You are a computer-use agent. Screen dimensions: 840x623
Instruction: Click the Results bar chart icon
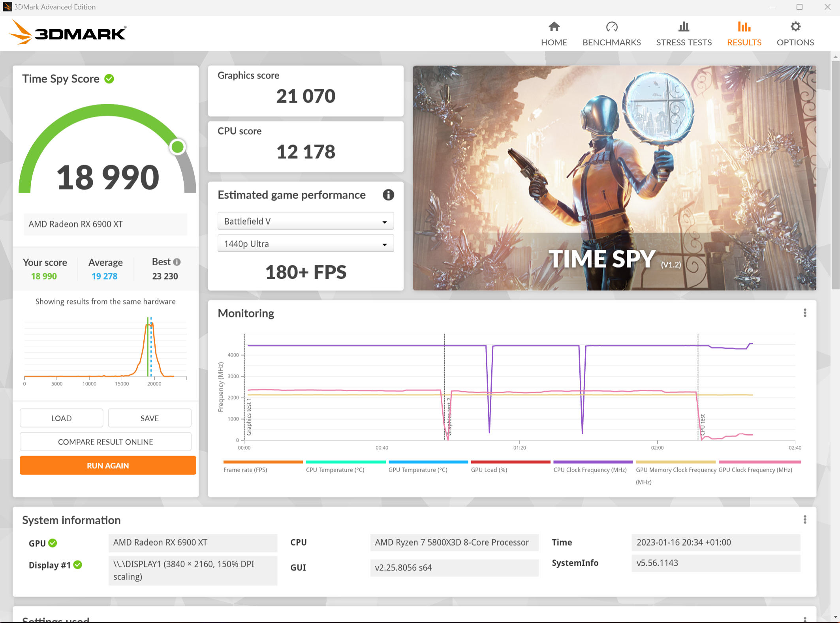click(744, 27)
